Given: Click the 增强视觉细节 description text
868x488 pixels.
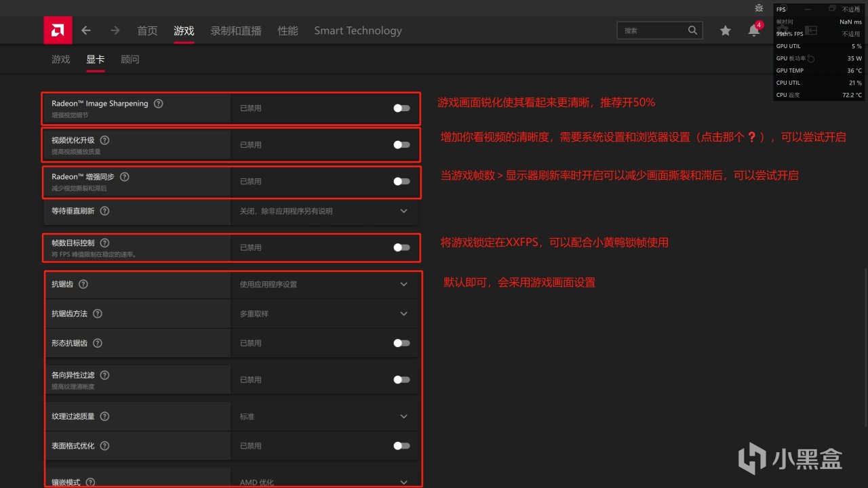Looking at the screenshot, I should click(x=70, y=115).
